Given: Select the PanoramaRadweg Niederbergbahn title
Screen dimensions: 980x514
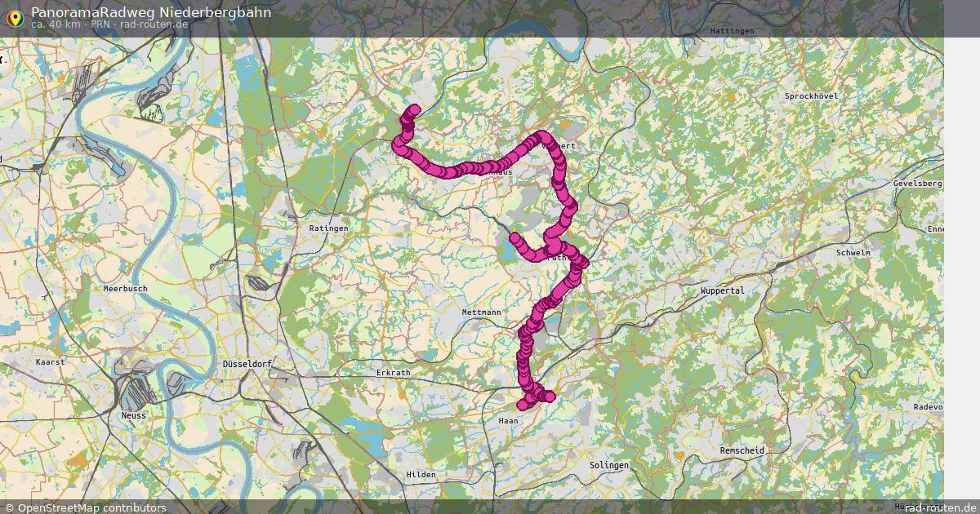Looking at the screenshot, I should 151,12.
